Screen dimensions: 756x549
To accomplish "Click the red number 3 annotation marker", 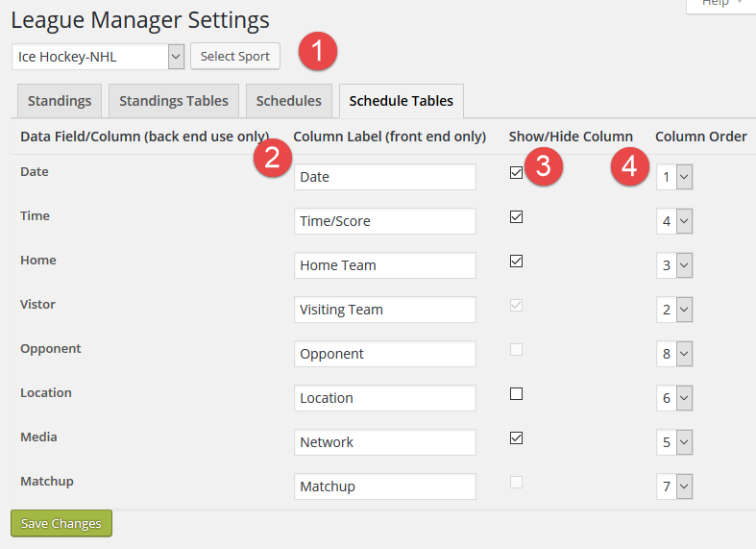I will point(544,166).
